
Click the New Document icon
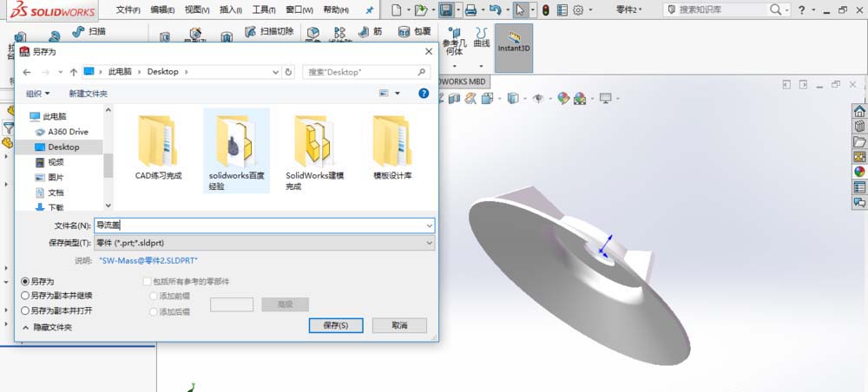(x=396, y=10)
